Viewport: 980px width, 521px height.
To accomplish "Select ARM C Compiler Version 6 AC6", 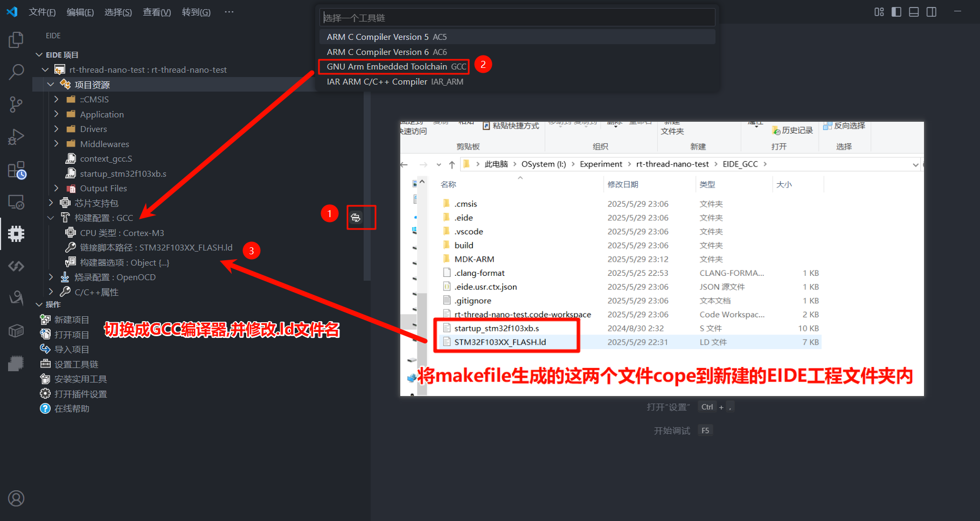I will (x=517, y=52).
